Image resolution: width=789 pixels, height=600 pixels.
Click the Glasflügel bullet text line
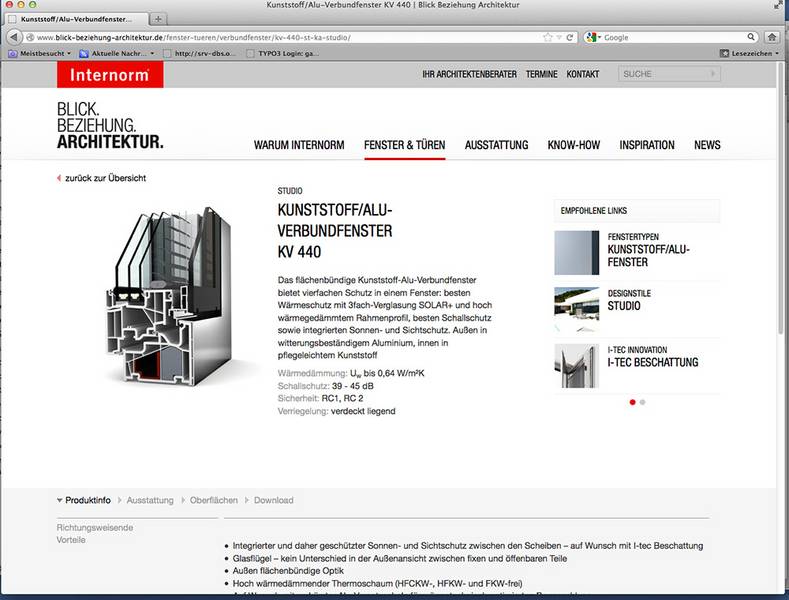pyautogui.click(x=400, y=558)
